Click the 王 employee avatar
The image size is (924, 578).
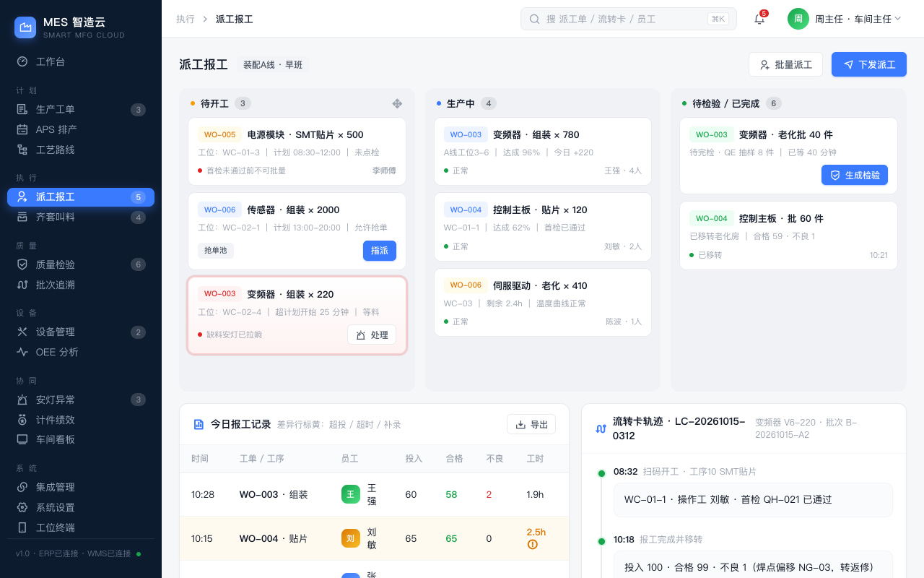[x=351, y=494]
